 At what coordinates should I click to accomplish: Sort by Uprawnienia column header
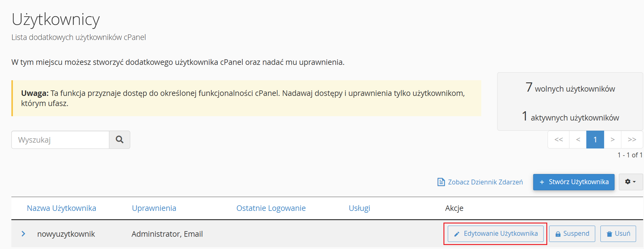pyautogui.click(x=154, y=208)
